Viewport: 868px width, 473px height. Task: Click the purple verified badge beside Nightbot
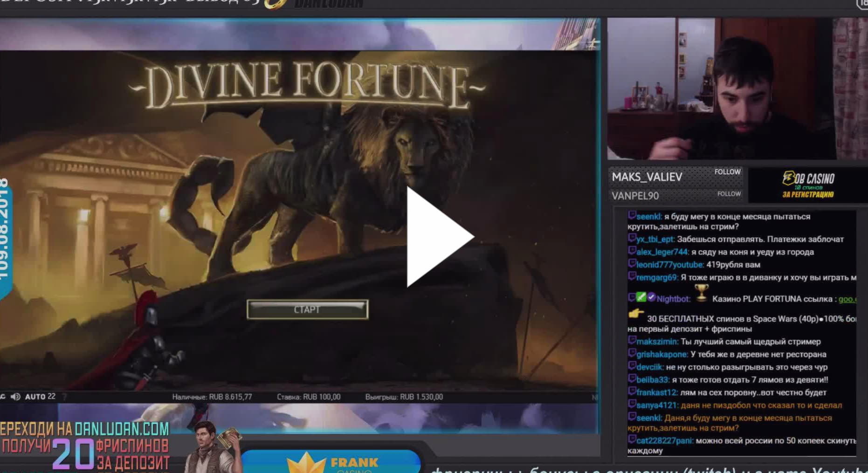point(651,297)
